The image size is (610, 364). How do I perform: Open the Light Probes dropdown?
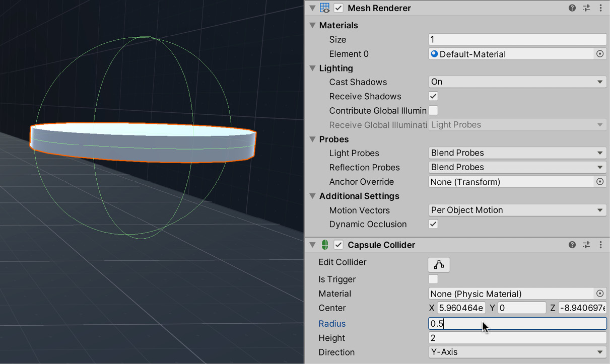coord(517,153)
